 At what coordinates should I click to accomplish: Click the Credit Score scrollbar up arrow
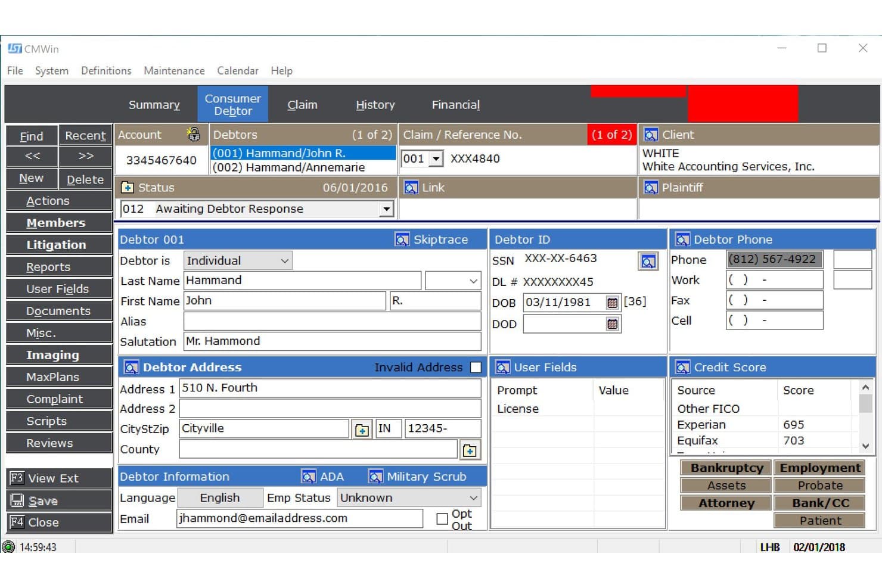click(x=866, y=387)
